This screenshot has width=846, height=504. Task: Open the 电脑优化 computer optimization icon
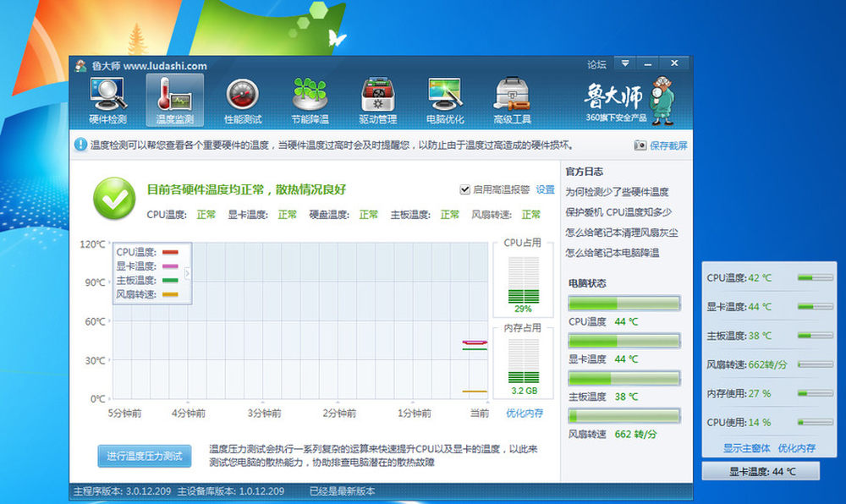tap(445, 101)
